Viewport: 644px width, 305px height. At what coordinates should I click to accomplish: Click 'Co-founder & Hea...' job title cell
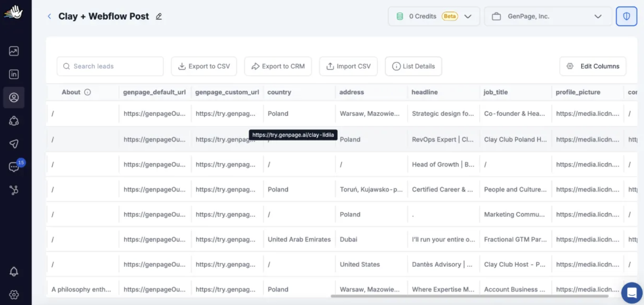tap(515, 113)
